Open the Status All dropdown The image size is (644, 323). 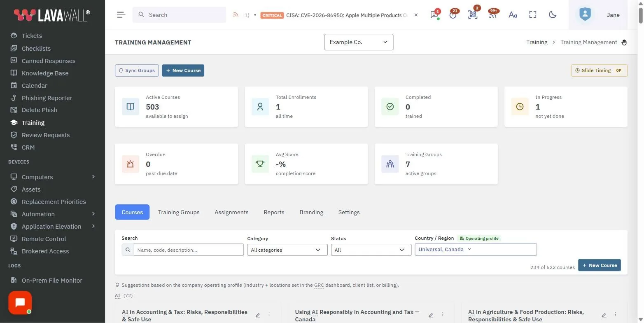click(x=371, y=250)
